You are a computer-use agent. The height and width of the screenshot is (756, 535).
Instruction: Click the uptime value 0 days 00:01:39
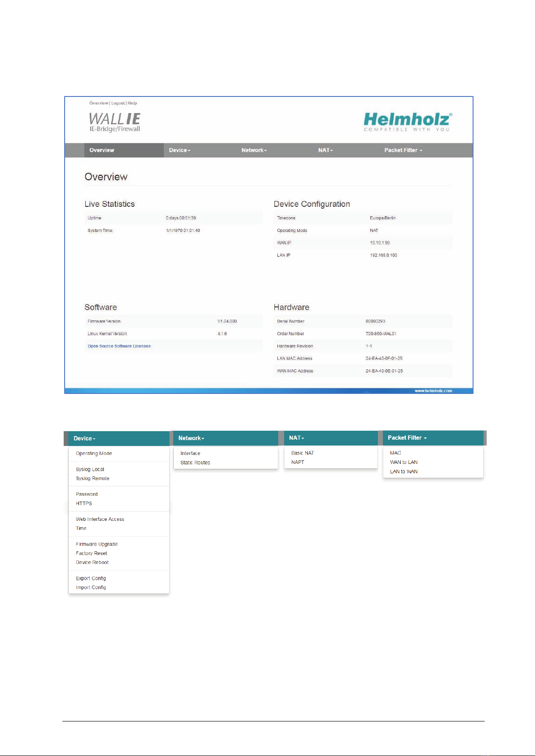click(181, 218)
